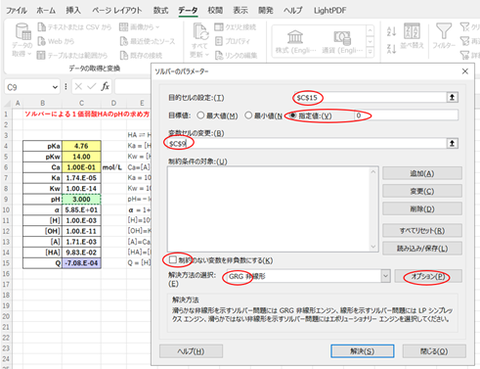
Task: Click the From Web icon
Action: [x=42, y=41]
